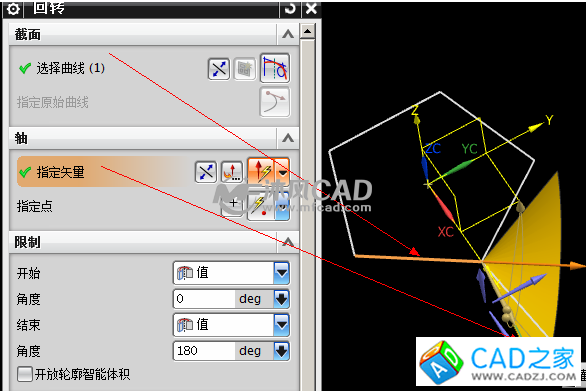
Task: Collapse the 轴 section
Action: coord(288,138)
